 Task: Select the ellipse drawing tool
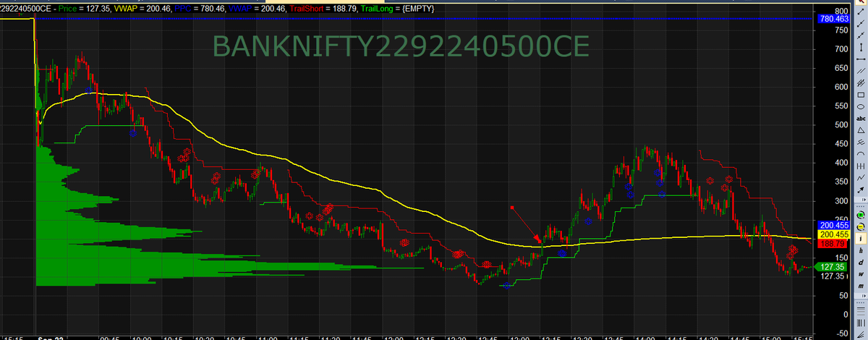point(861,106)
